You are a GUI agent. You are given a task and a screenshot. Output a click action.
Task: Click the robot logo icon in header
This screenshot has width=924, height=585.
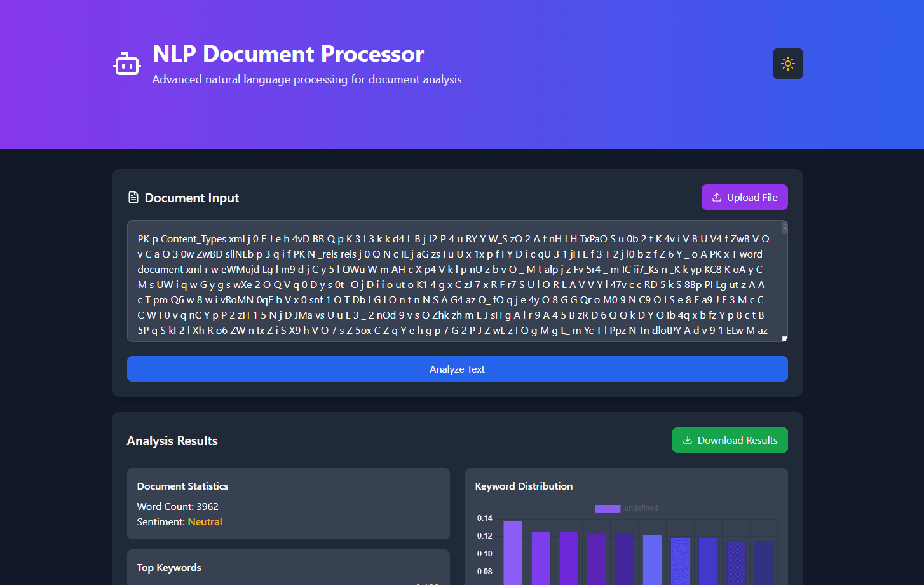point(127,64)
